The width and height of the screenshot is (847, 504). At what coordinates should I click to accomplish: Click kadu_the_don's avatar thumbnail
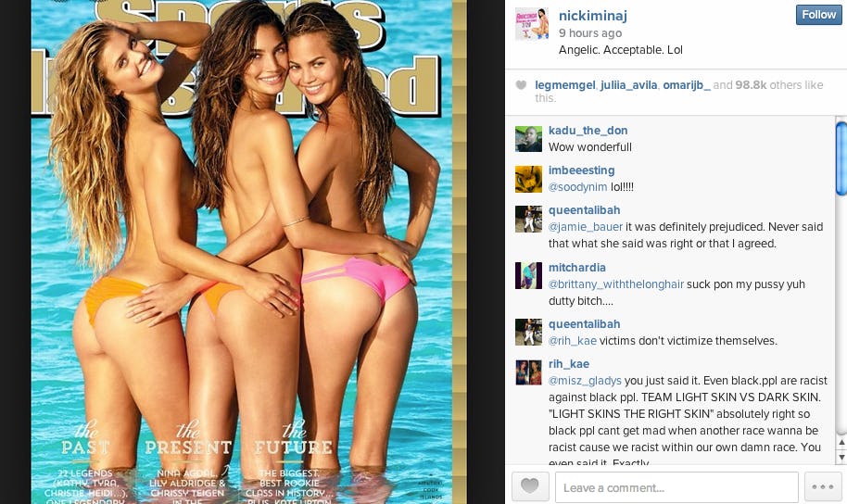pos(528,139)
